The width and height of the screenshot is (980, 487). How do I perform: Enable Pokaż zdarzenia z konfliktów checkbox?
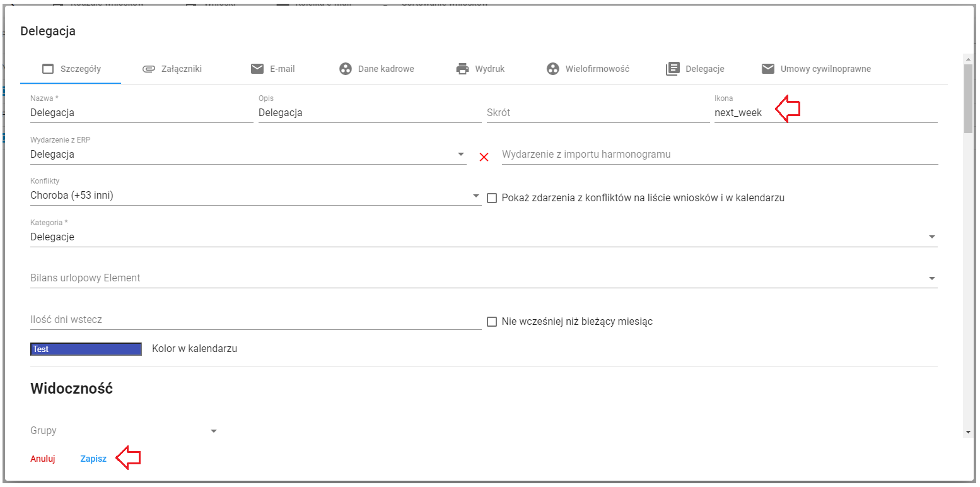pos(493,198)
